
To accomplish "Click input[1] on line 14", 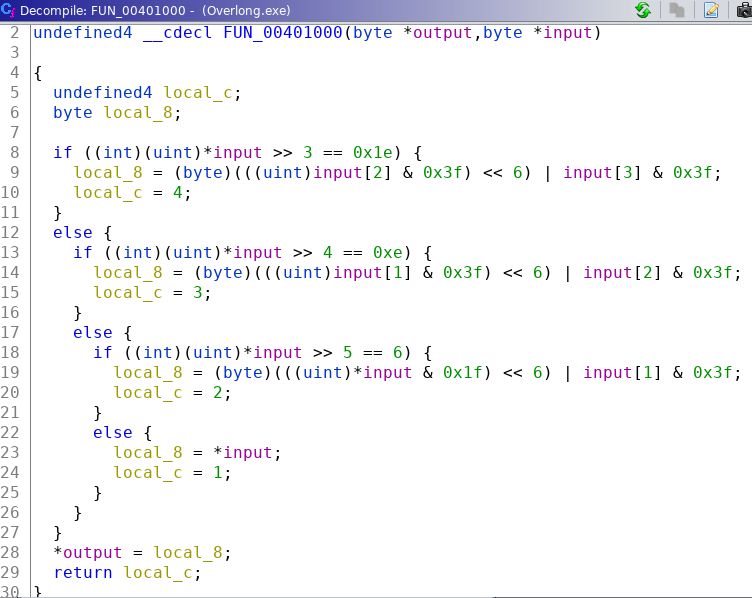I will tap(372, 273).
